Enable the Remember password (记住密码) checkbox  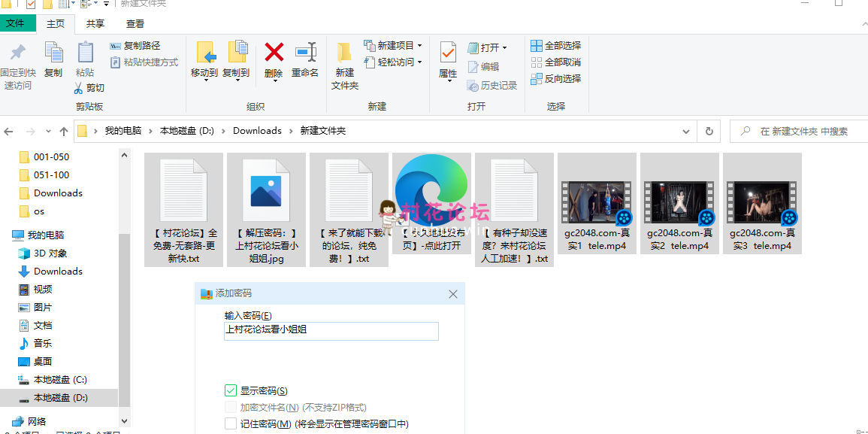(231, 424)
